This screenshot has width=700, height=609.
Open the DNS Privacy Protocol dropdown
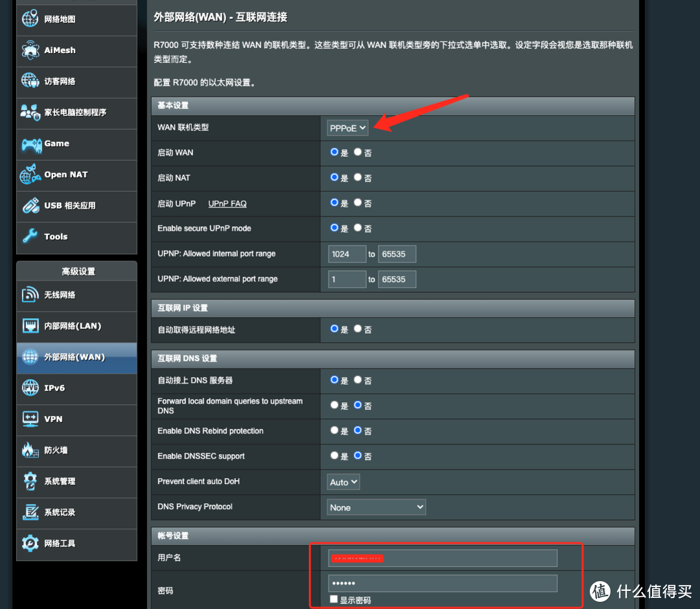click(x=376, y=507)
